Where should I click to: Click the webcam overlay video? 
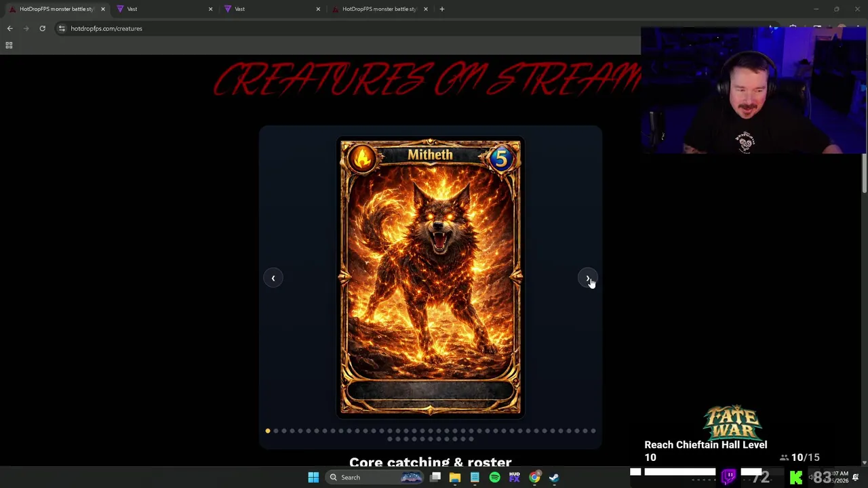point(753,91)
